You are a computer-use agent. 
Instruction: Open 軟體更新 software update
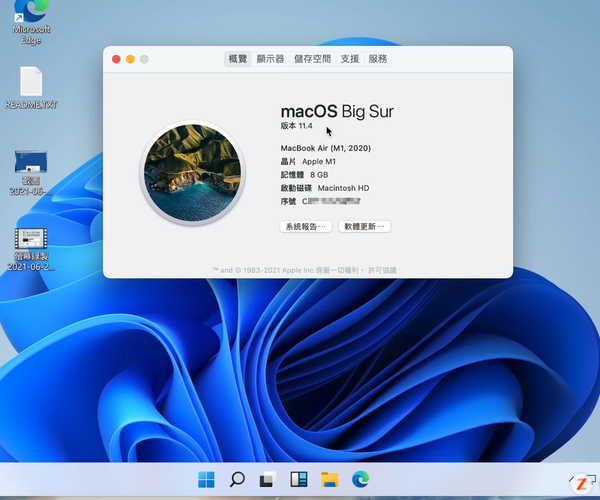tap(364, 226)
